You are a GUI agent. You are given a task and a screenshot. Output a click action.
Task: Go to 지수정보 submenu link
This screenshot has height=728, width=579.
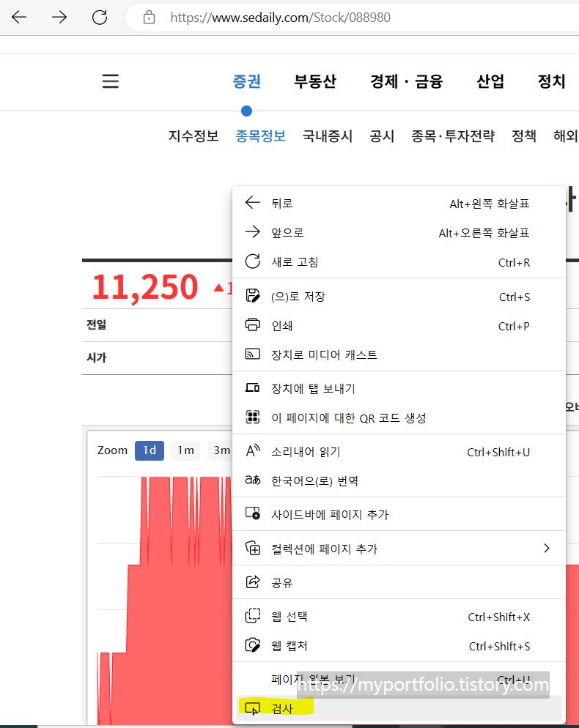coord(193,136)
